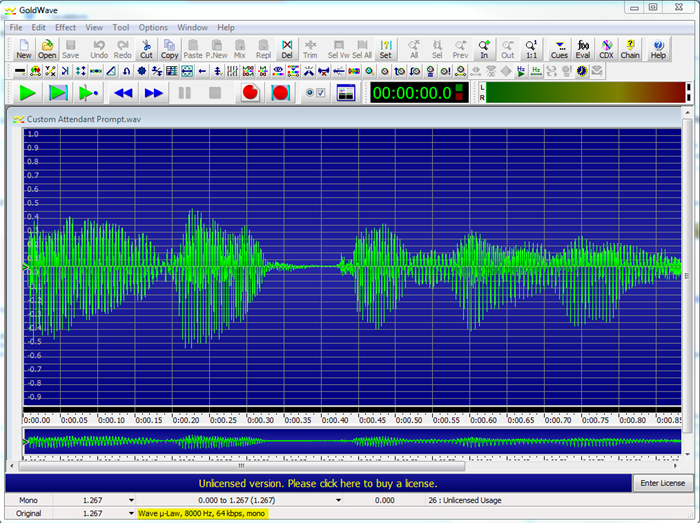Click the New file toolbar icon
700x523 pixels.
pyautogui.click(x=23, y=49)
